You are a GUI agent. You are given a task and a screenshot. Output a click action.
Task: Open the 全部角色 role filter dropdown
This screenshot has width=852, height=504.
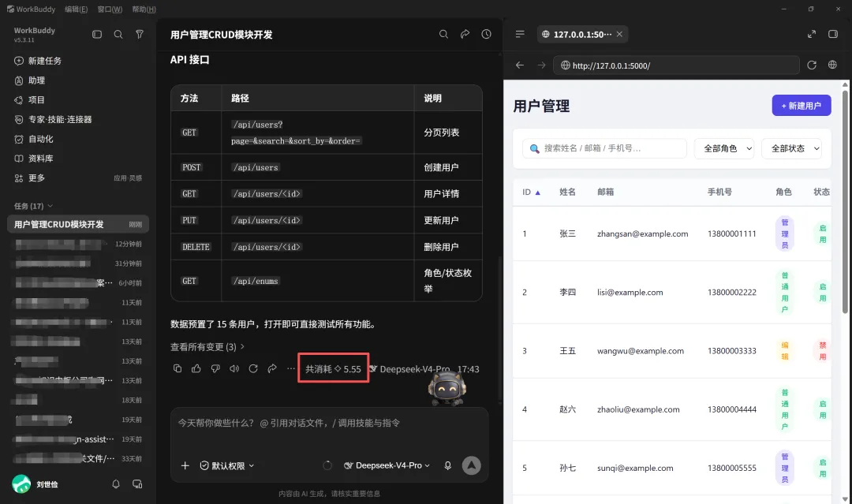pyautogui.click(x=724, y=148)
